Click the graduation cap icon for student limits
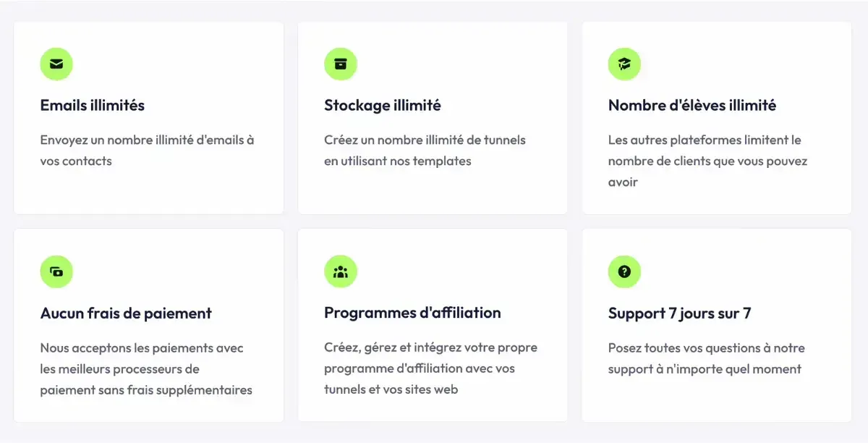Image resolution: width=868 pixels, height=443 pixels. (x=625, y=64)
